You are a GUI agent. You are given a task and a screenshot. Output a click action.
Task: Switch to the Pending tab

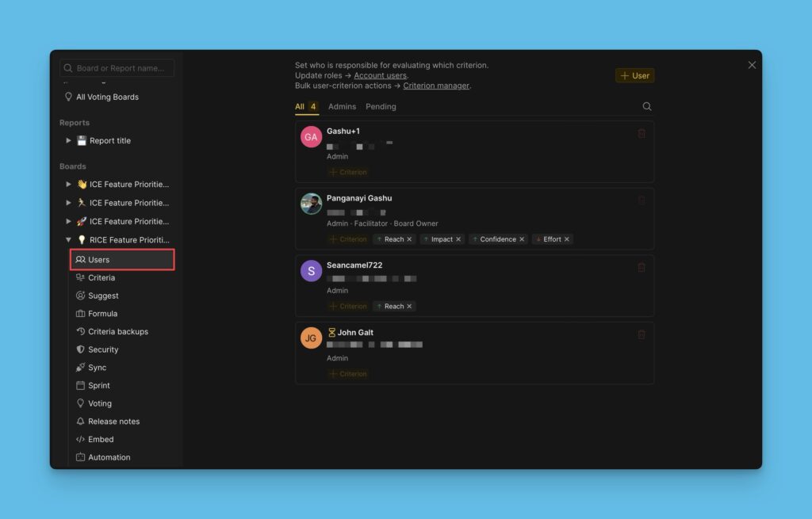[x=381, y=107]
